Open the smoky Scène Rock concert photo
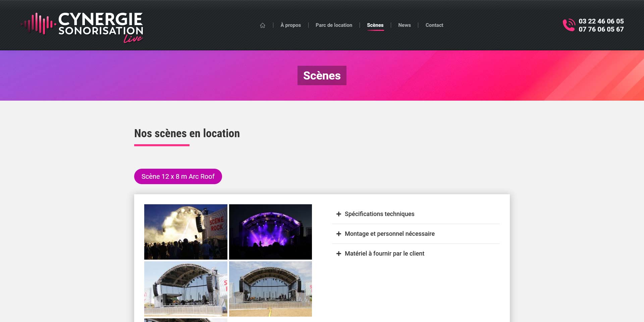This screenshot has height=322, width=644. [185, 232]
